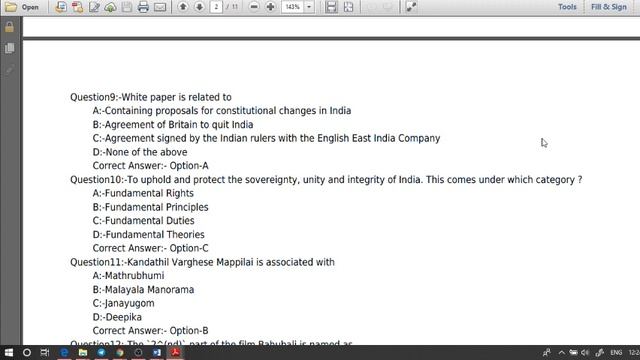Click the Question10 line text

pos(326,180)
